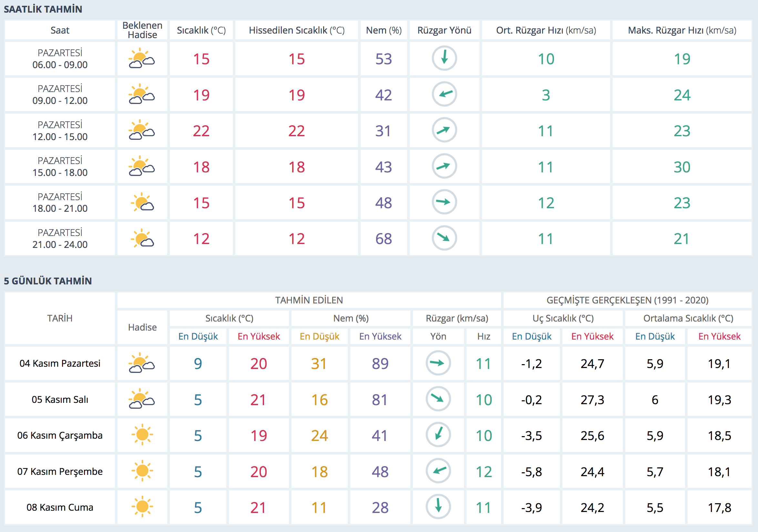This screenshot has width=758, height=532.
Task: Click wind direction icon for 07 Kasım Perşembe
Action: click(x=438, y=471)
